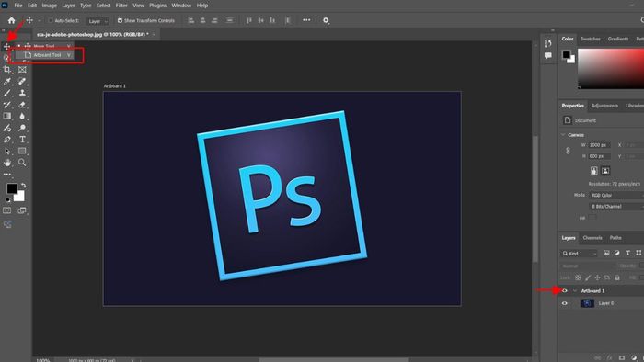Select the Rectangle shape tool
This screenshot has height=362, width=644.
pos(22,151)
